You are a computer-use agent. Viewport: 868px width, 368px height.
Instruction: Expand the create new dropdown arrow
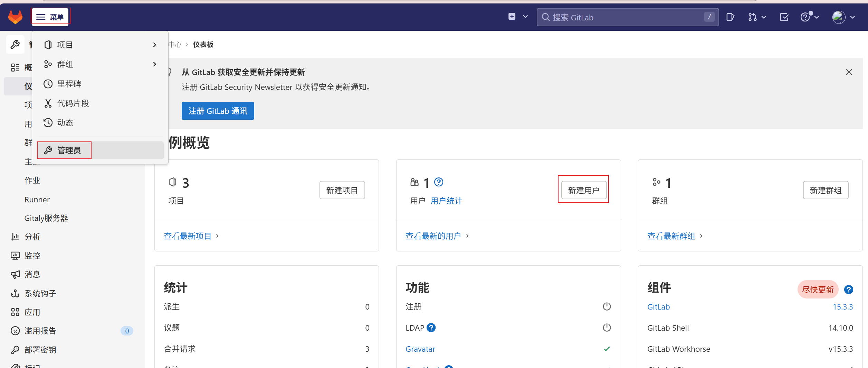click(x=525, y=17)
